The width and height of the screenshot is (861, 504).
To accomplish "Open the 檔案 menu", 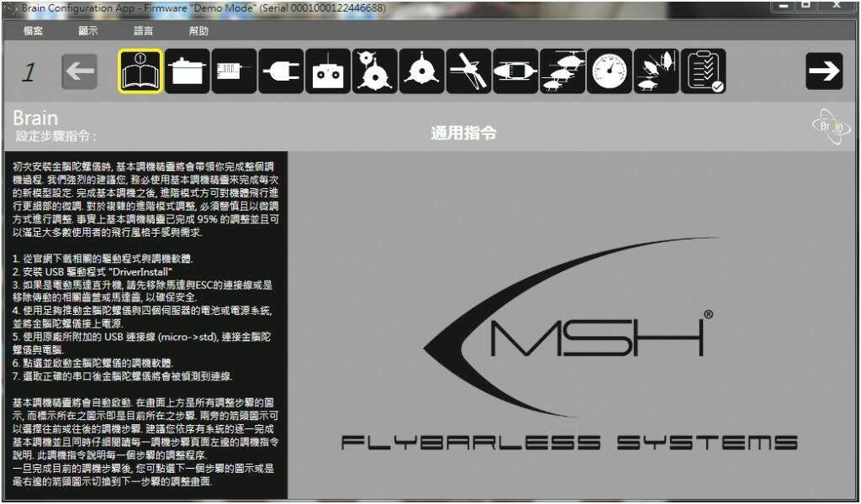I will tap(33, 31).
